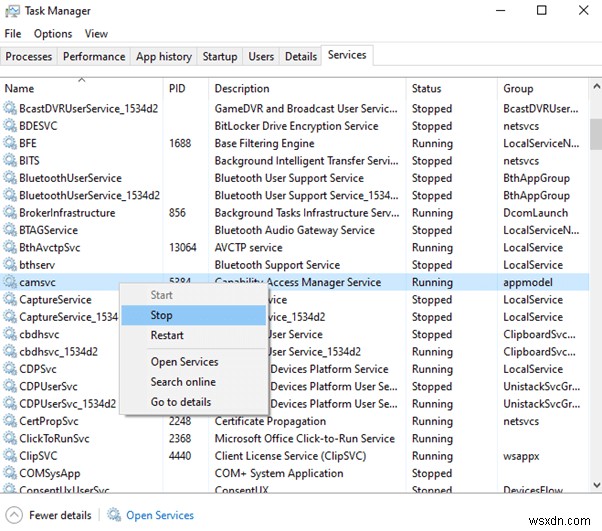Click 'COM+ System Application' description

[x=279, y=473]
